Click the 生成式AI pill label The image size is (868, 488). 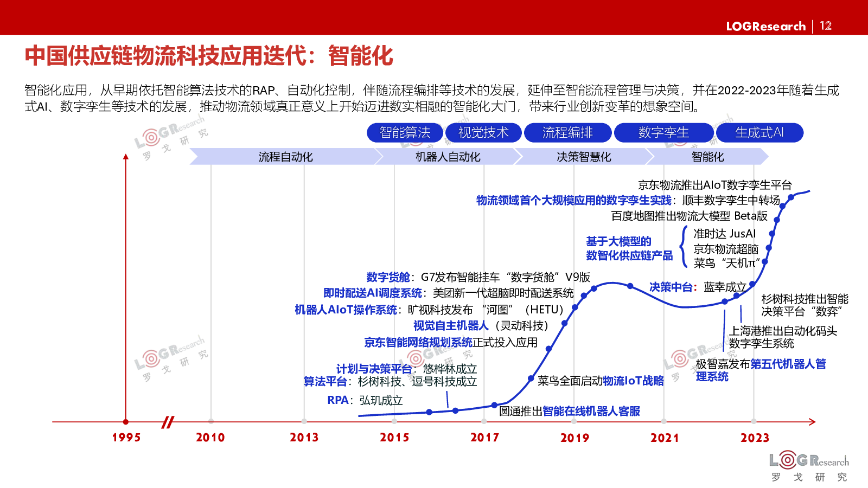point(759,133)
